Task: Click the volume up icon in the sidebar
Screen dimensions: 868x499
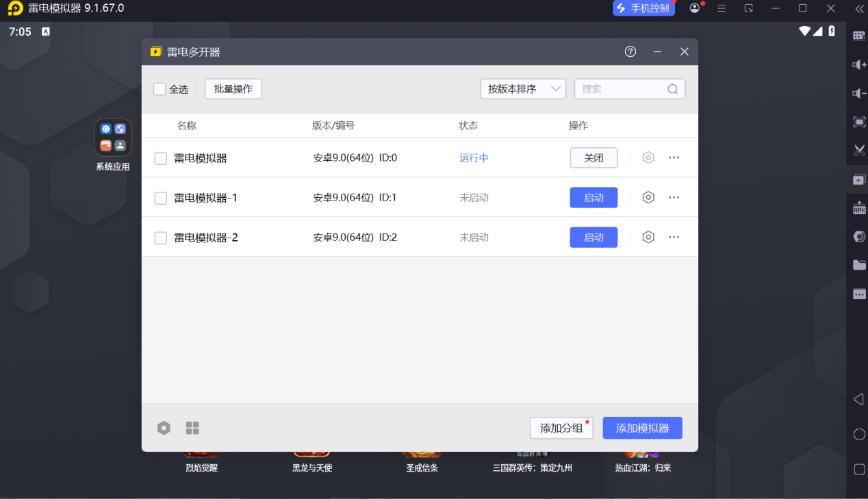Action: point(859,64)
